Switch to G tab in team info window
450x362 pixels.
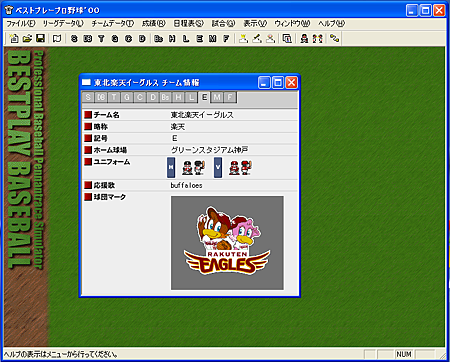127,97
